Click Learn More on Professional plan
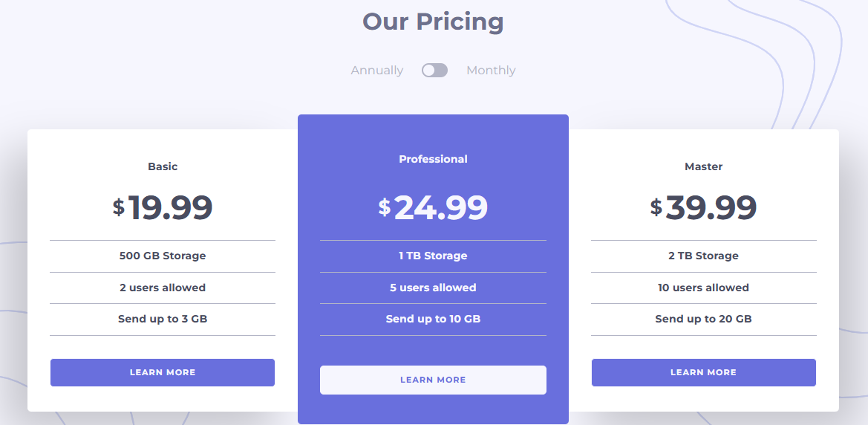Viewport: 868px width, 425px height. 433,380
